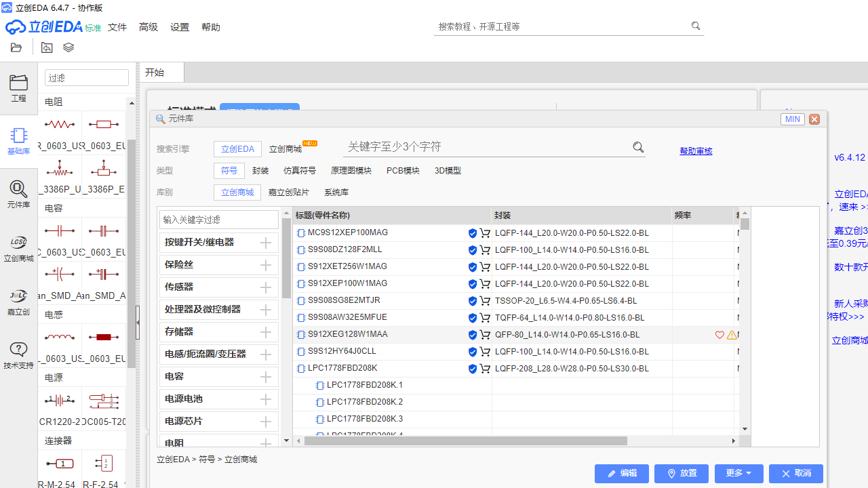868x488 pixels.
Task: Open the 元件库 component library sidebar icon
Action: pos(18,195)
